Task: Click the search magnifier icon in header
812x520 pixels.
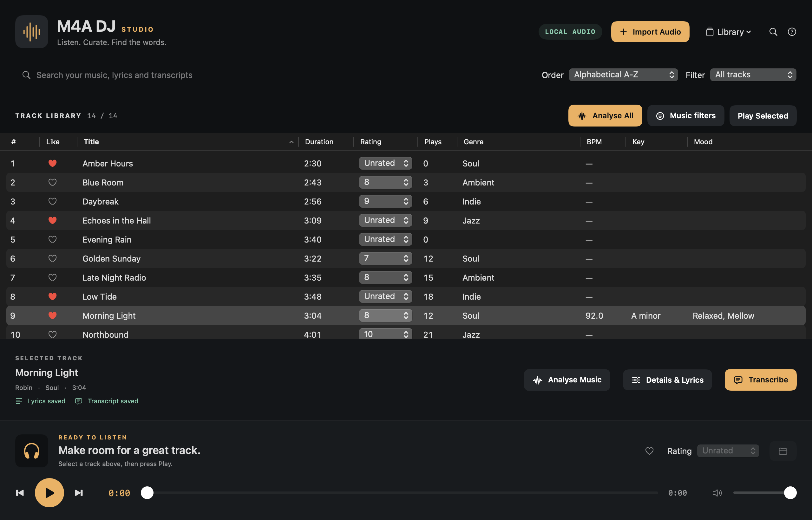Action: point(773,32)
